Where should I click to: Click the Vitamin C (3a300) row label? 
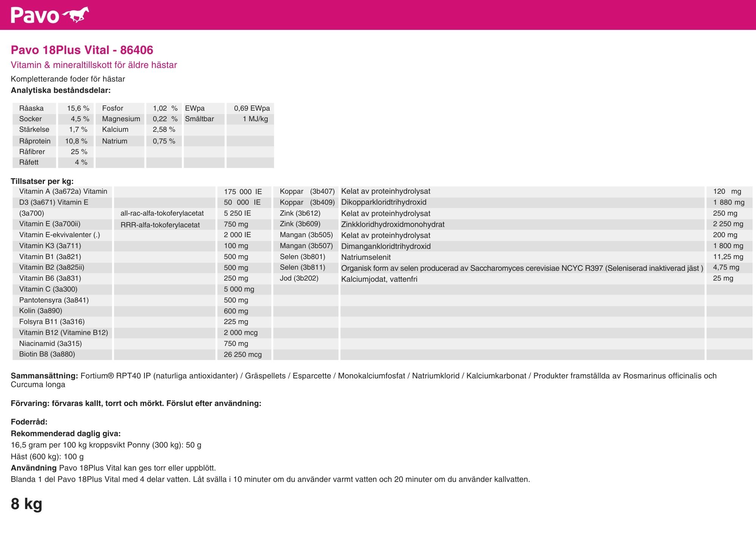[48, 289]
